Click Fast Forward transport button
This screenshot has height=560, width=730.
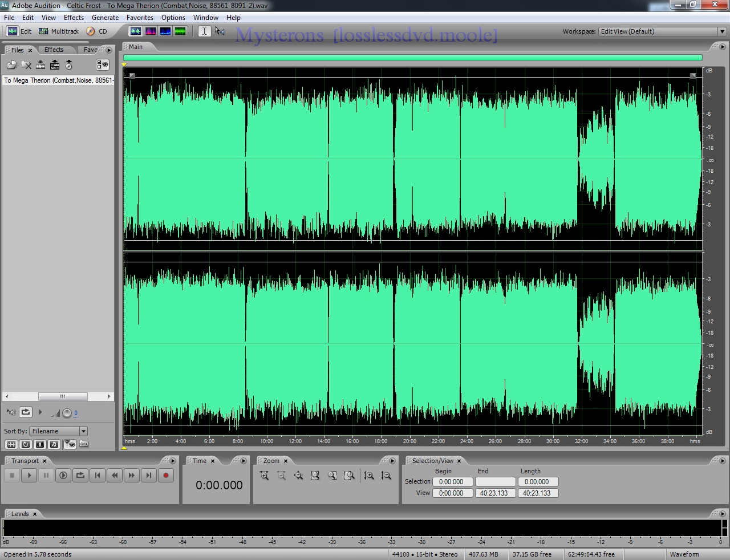pos(132,475)
